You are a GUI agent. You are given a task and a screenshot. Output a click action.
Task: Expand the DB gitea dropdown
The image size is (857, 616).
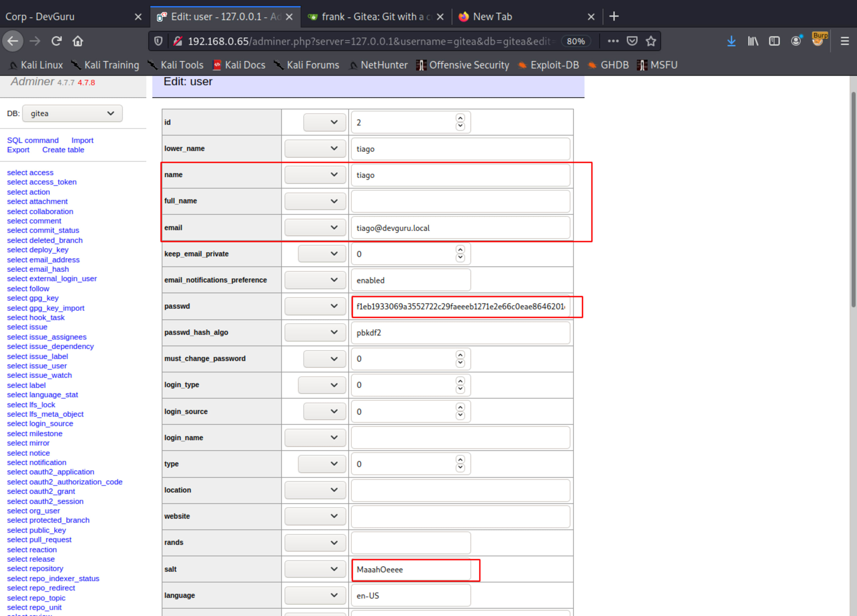click(x=72, y=113)
